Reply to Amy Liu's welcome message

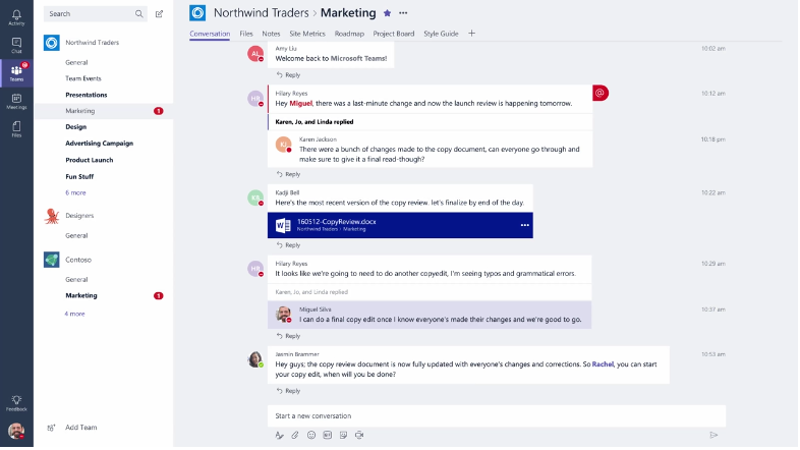pos(288,75)
